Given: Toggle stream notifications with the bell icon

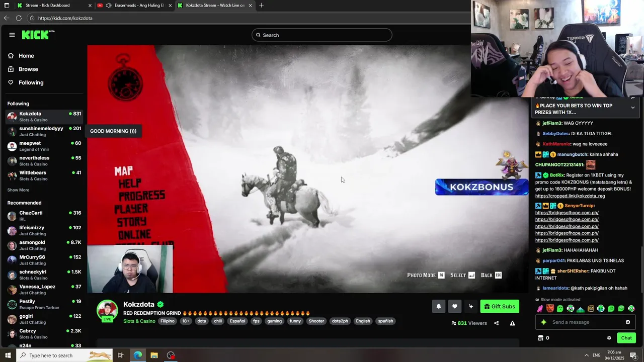Looking at the screenshot, I should click(x=438, y=307).
